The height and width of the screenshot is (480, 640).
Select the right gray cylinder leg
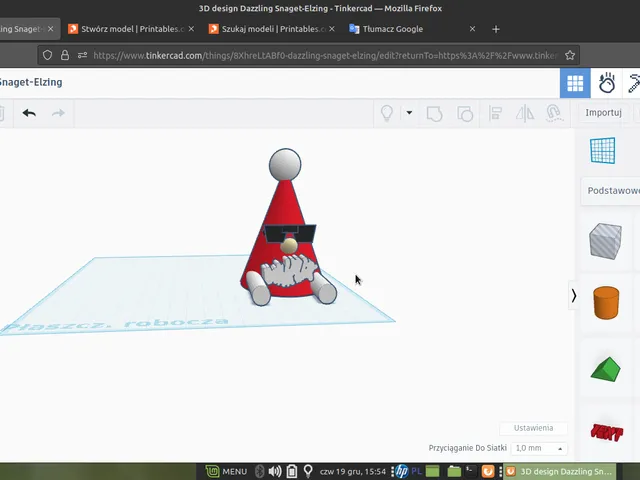325,288
